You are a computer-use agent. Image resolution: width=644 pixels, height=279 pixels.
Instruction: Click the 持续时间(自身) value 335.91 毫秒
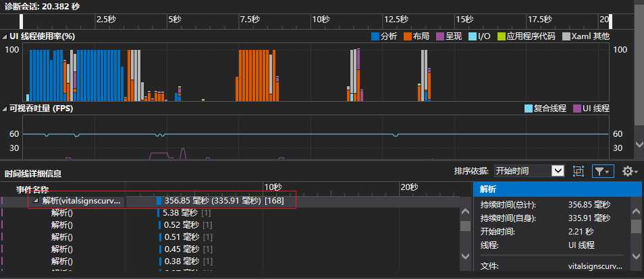click(589, 218)
